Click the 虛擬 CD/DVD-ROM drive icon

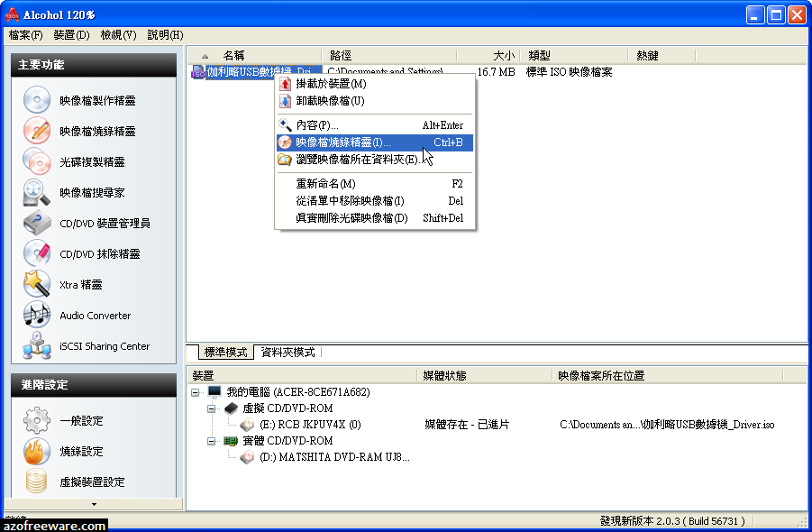point(231,408)
